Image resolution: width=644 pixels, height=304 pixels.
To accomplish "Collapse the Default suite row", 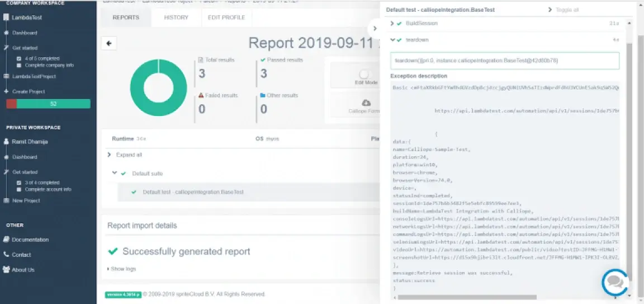I will pyautogui.click(x=115, y=173).
